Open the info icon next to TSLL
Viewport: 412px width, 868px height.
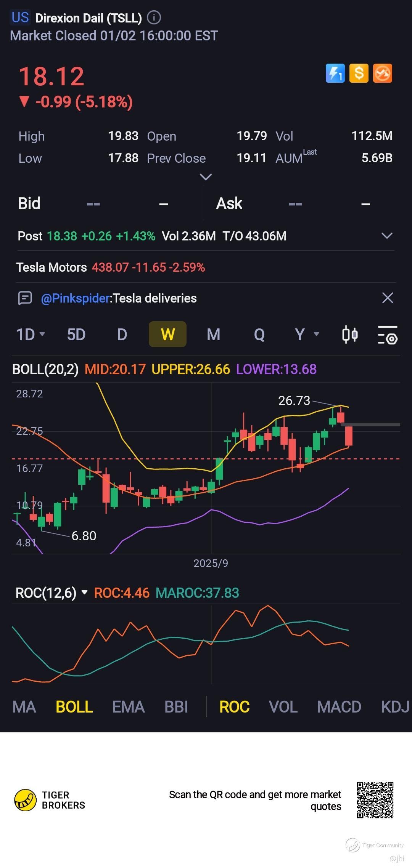click(154, 18)
